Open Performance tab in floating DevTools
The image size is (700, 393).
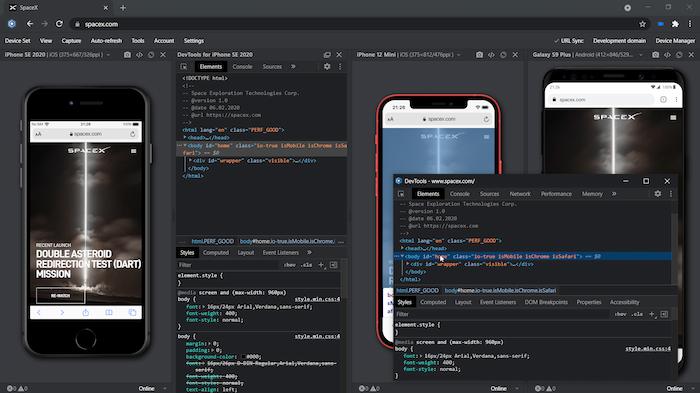click(x=556, y=194)
